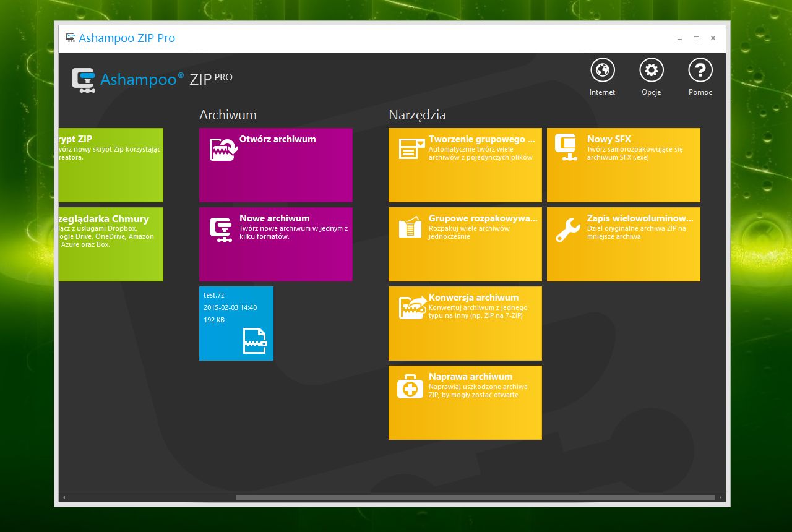Screen dimensions: 792x532
Task: Open the Internet globe icon
Action: click(602, 70)
